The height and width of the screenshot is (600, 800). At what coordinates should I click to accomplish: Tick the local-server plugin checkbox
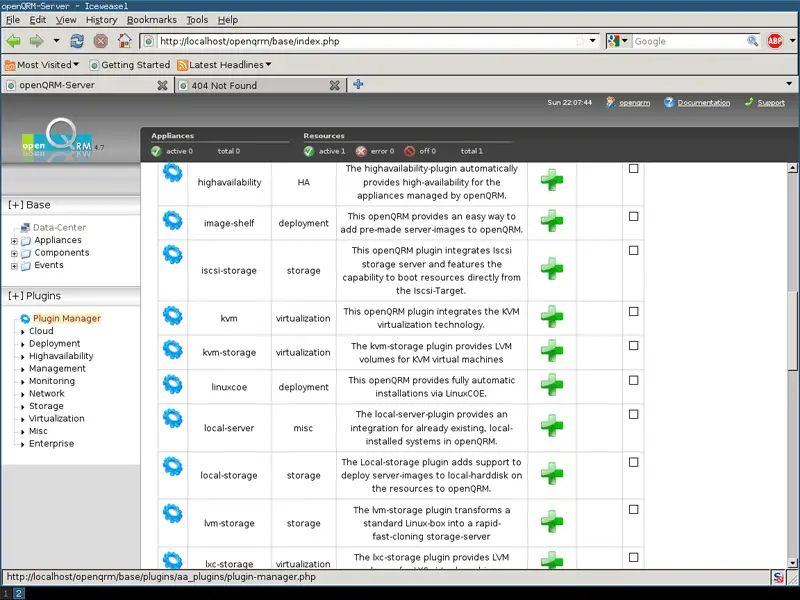[634, 414]
